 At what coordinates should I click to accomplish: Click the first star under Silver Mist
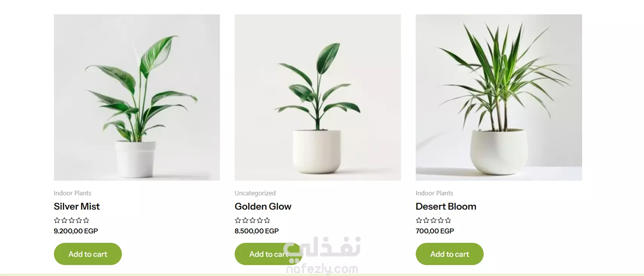(x=57, y=220)
